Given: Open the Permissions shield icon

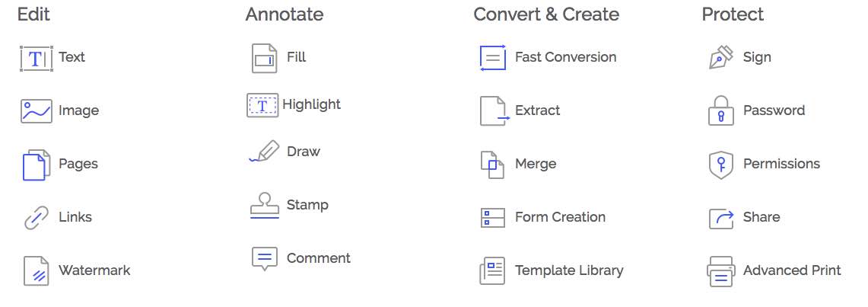Looking at the screenshot, I should coord(720,165).
